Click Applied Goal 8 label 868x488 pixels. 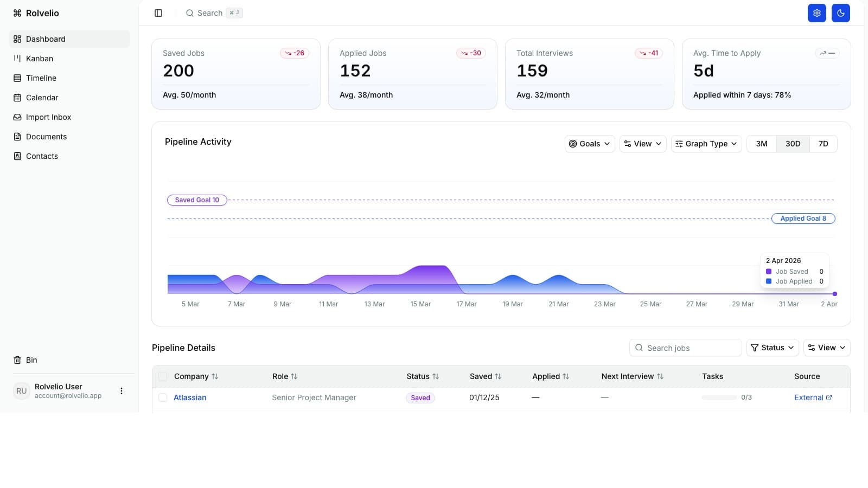pyautogui.click(x=803, y=219)
